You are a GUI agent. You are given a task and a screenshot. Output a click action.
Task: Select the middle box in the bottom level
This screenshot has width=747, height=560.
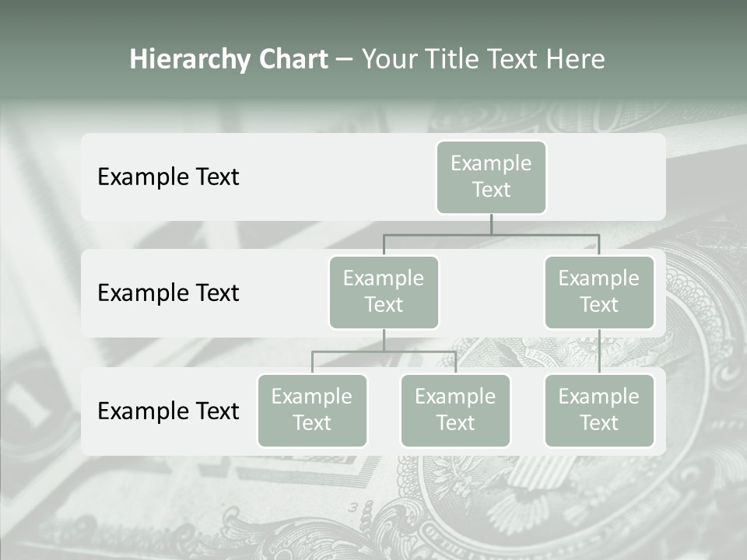[455, 410]
